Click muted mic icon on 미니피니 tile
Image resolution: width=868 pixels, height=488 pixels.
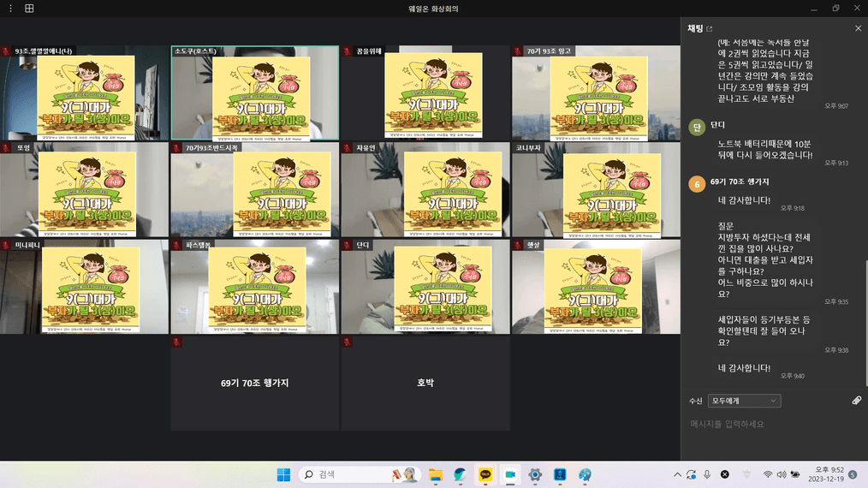[6, 245]
